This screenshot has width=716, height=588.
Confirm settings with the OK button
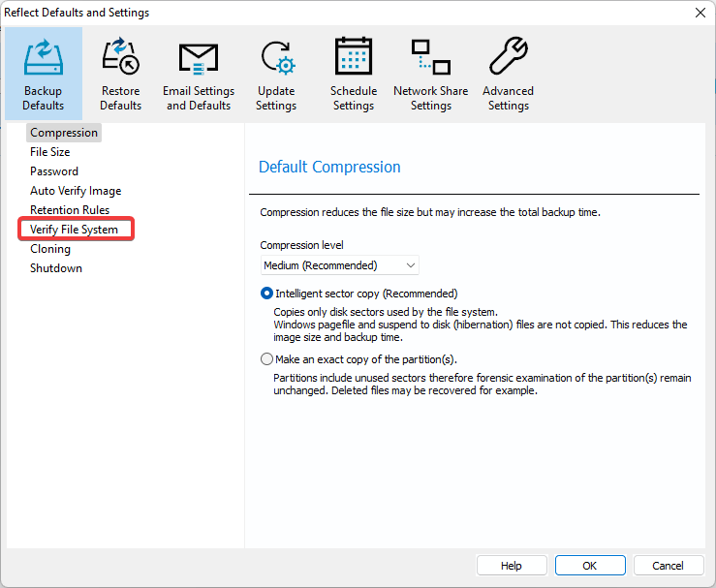(590, 566)
